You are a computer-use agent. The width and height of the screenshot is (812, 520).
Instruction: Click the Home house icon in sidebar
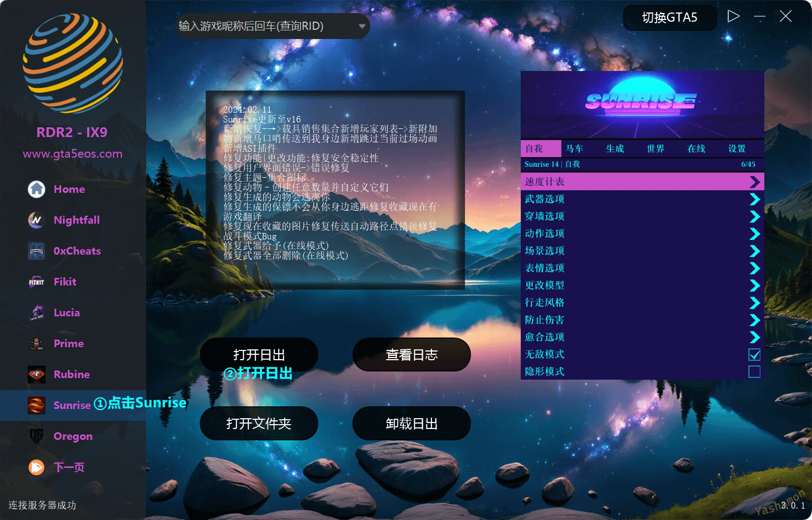[36, 189]
